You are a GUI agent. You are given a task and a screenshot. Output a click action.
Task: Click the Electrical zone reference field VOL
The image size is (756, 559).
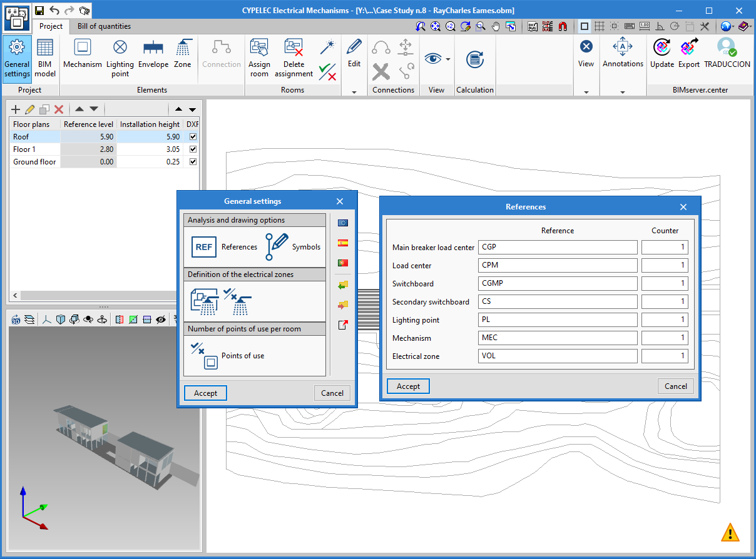pyautogui.click(x=558, y=356)
